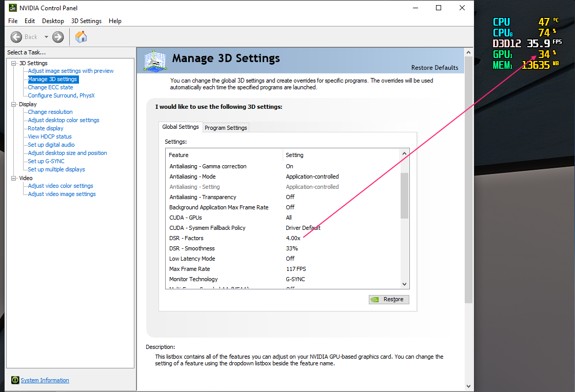Collapse the Display tree node
The image size is (575, 392).
pyautogui.click(x=13, y=104)
